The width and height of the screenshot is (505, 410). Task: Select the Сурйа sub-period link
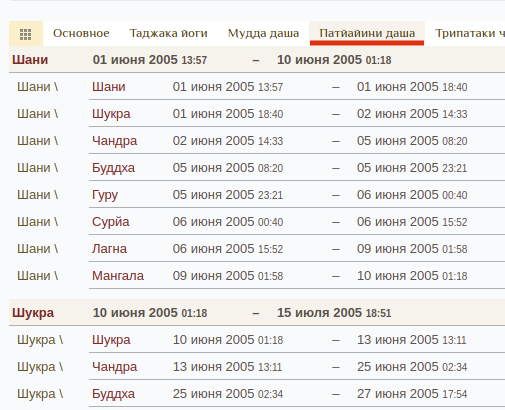click(110, 222)
